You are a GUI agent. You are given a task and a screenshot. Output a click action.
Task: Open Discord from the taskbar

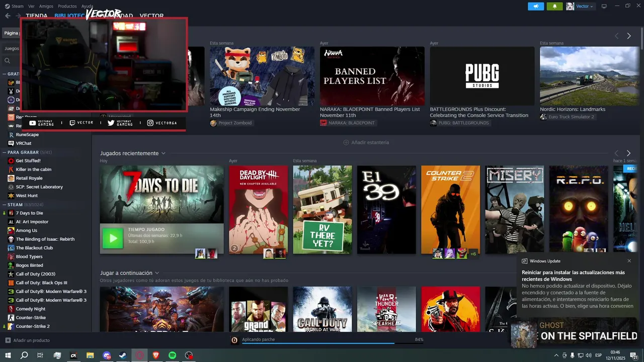click(106, 355)
